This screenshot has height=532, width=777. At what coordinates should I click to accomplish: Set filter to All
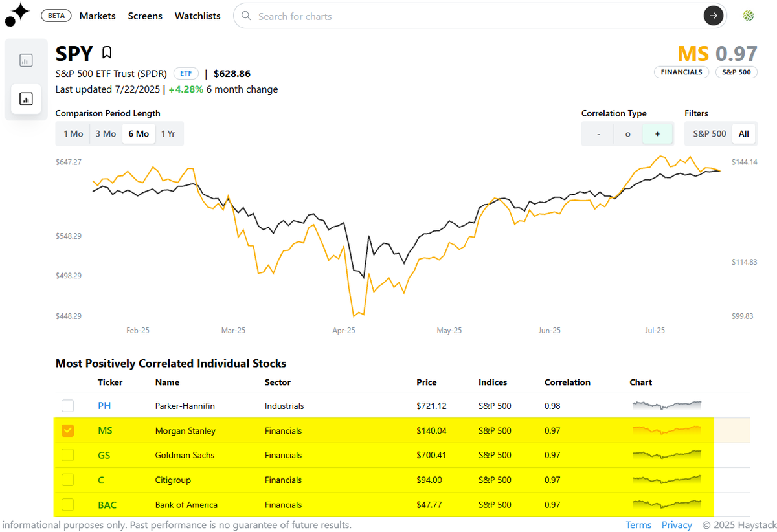pos(743,134)
